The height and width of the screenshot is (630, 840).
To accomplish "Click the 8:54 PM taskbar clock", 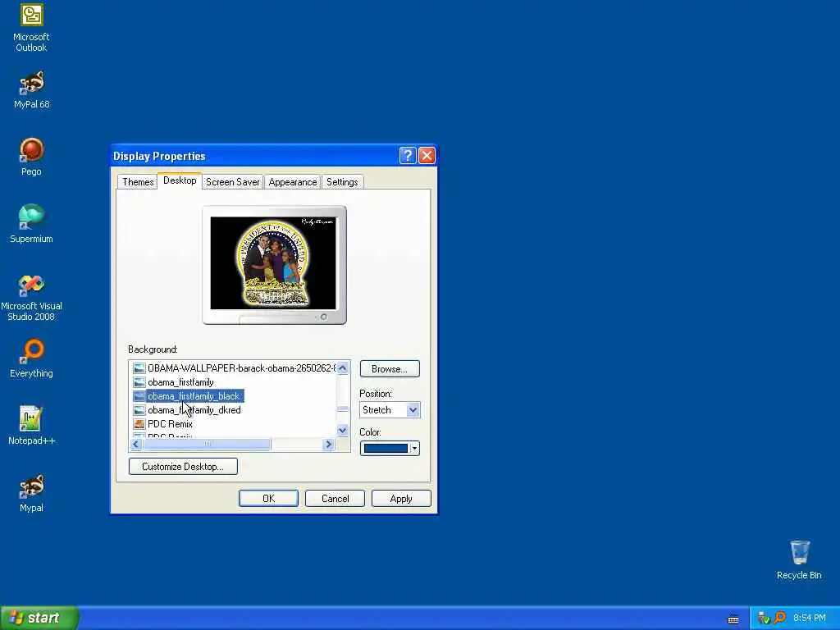I will (809, 618).
